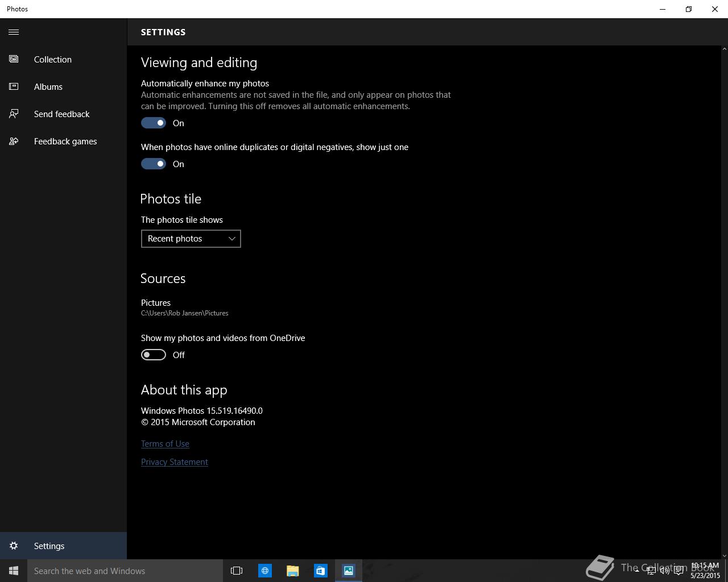Click the volume tray icon
The image size is (728, 582).
pyautogui.click(x=665, y=571)
